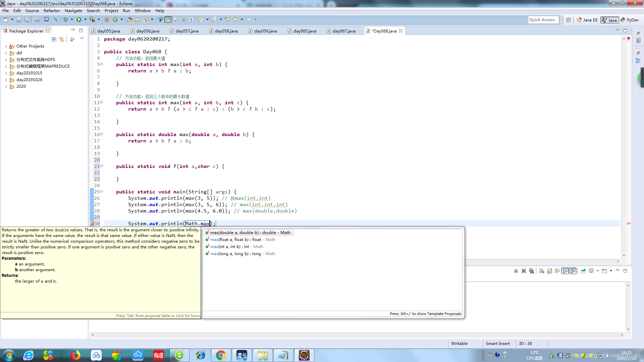Image resolution: width=644 pixels, height=362 pixels.
Task: Click the Windows Start button
Action: [x=8, y=355]
